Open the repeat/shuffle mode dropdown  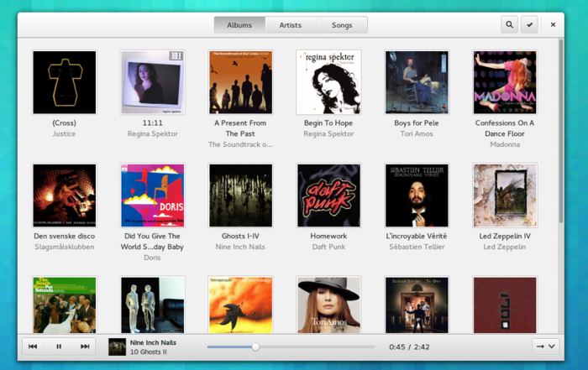tap(546, 347)
